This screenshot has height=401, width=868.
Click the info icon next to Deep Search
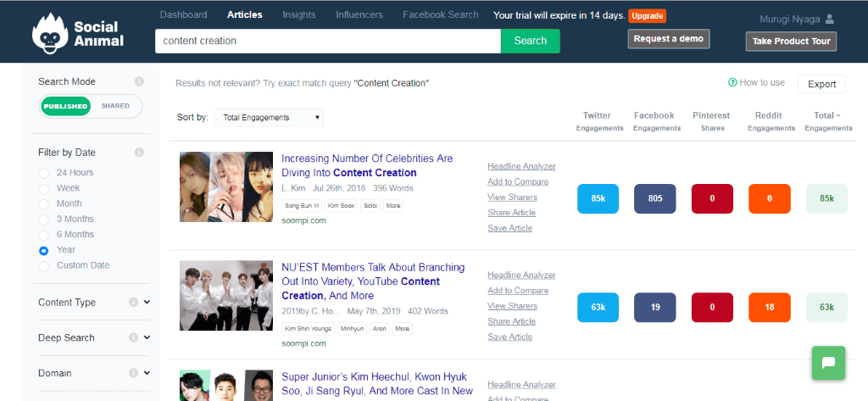133,338
